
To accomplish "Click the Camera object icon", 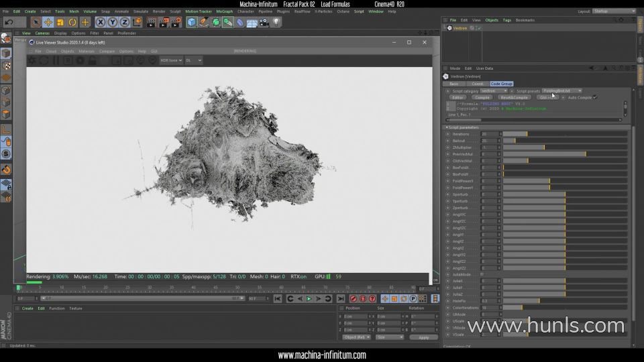I will 264,22.
